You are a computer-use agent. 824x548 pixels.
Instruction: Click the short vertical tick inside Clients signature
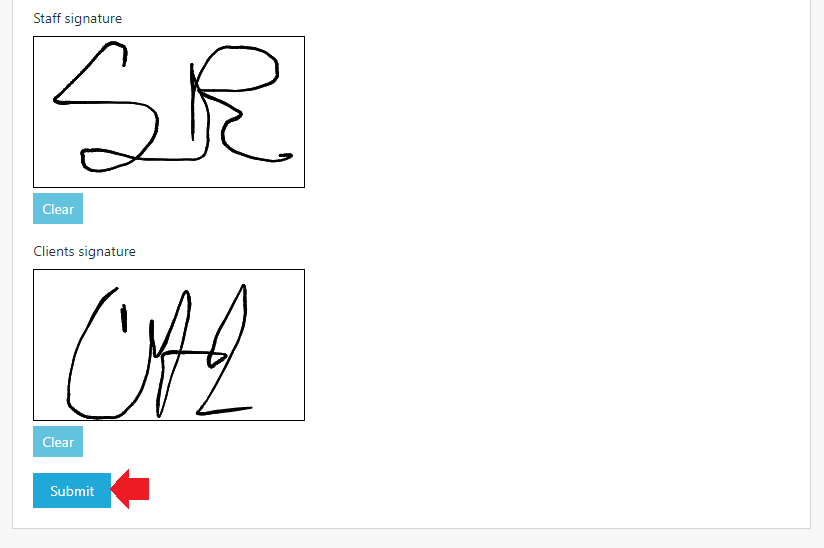[x=124, y=318]
